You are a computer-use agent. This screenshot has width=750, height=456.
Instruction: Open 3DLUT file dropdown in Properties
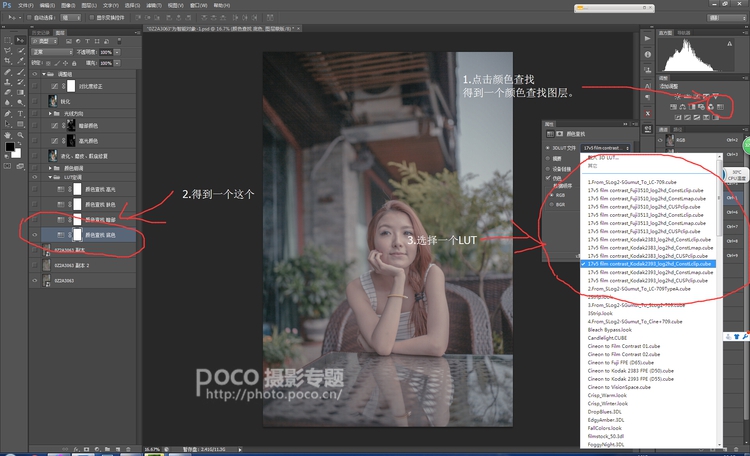pos(606,148)
